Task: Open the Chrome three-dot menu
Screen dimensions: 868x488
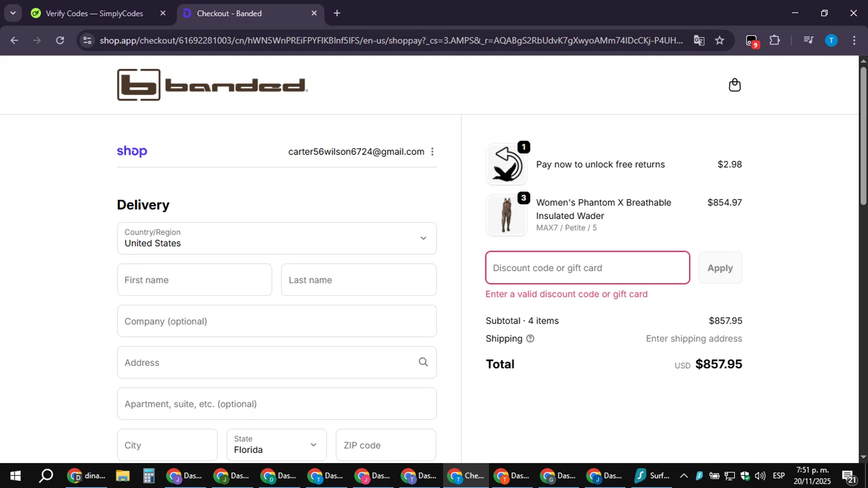Action: click(x=854, y=40)
